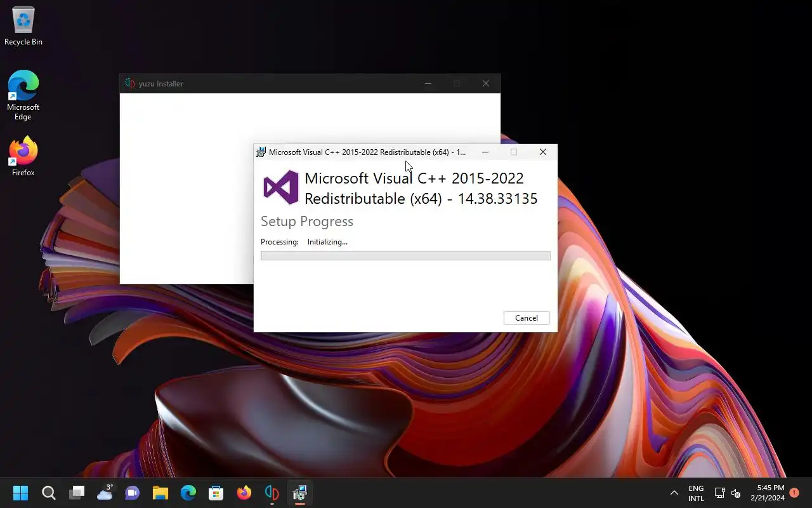Viewport: 812px width, 508px height.
Task: Close the Visual C++ Redistributable window
Action: 543,152
